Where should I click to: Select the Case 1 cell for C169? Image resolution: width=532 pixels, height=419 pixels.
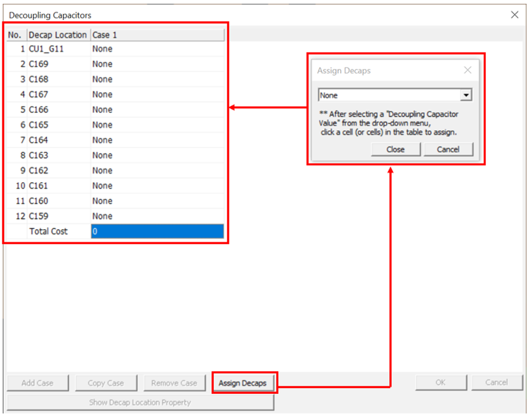157,64
